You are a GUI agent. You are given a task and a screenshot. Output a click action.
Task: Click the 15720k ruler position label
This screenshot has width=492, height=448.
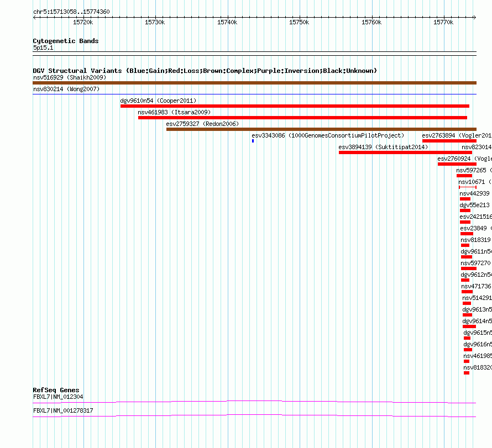[83, 22]
